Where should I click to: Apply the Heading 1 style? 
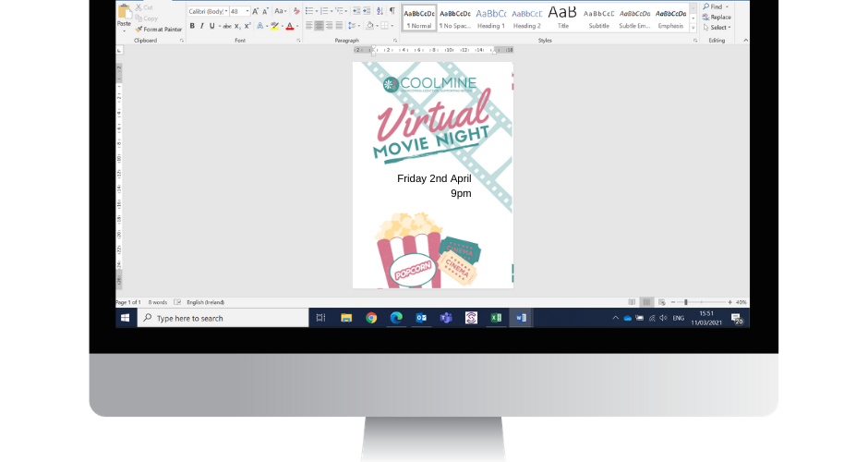(491, 18)
